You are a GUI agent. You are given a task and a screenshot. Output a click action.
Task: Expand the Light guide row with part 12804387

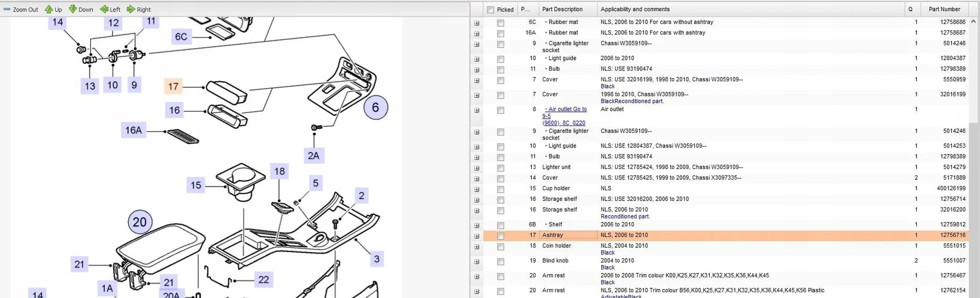(477, 59)
